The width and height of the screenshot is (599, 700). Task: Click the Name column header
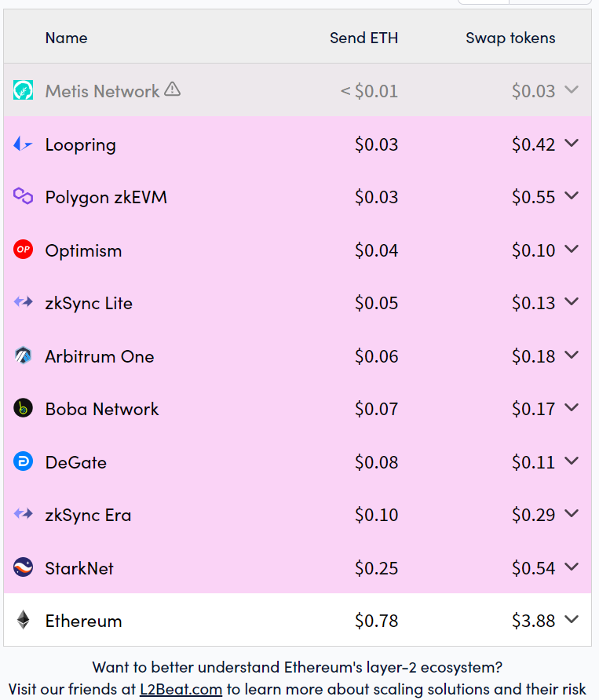coord(66,38)
